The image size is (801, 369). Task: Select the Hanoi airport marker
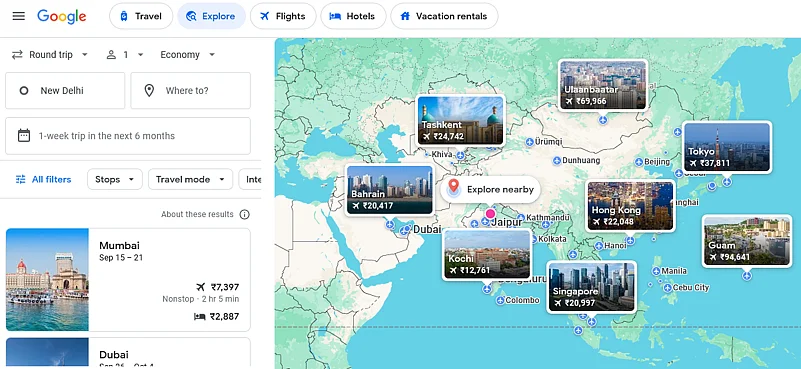(598, 246)
